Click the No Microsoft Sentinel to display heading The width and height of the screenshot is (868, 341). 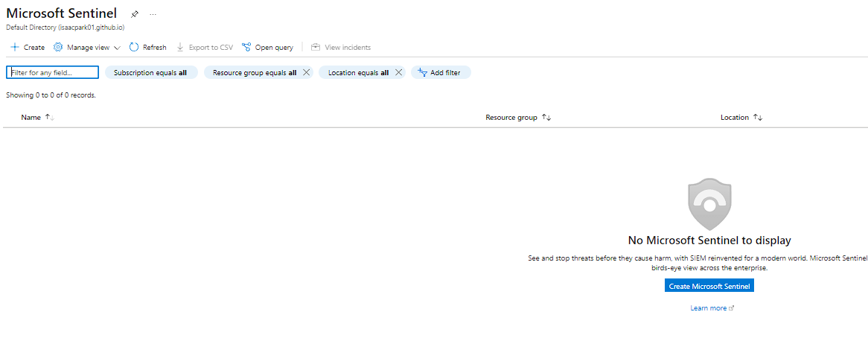pos(709,240)
